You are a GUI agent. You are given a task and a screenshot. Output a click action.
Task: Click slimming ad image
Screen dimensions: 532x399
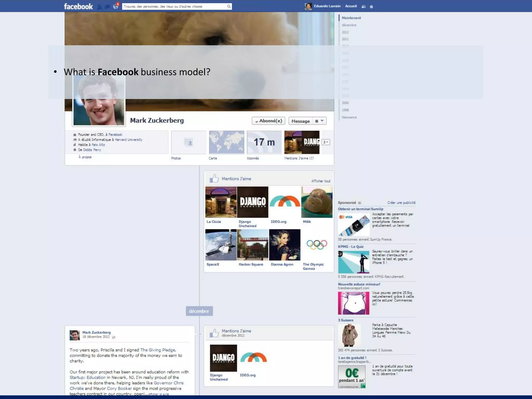pyautogui.click(x=354, y=303)
